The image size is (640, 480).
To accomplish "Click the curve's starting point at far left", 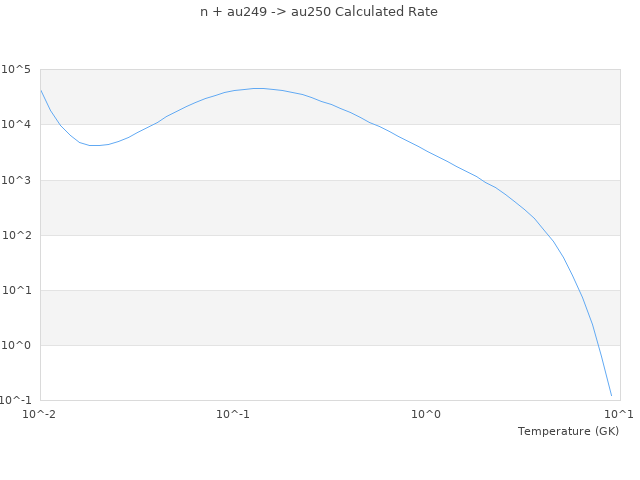I will tap(41, 90).
